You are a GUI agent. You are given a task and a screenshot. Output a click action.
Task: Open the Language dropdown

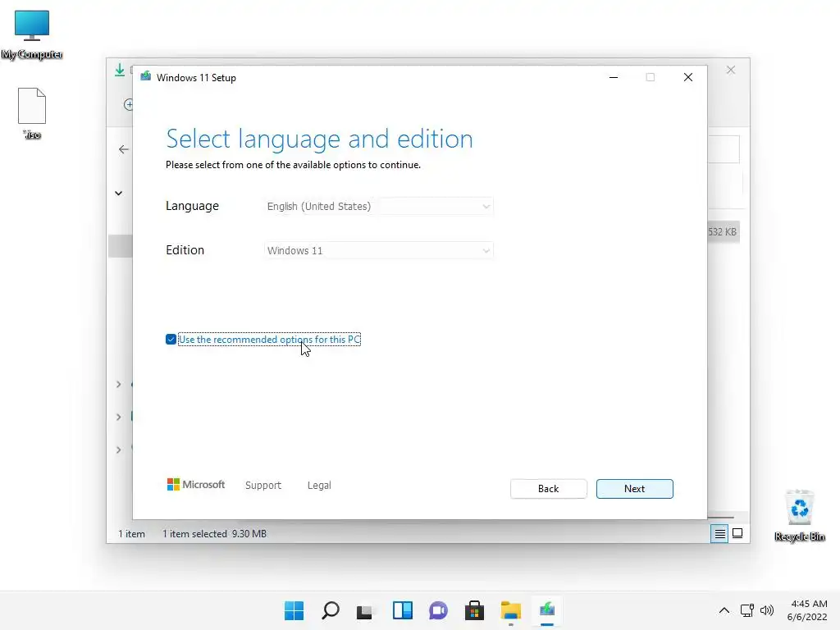tap(378, 206)
